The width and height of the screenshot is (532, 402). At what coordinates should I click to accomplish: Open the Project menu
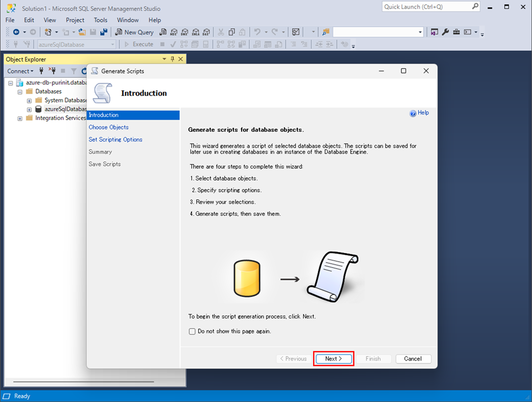click(x=75, y=20)
